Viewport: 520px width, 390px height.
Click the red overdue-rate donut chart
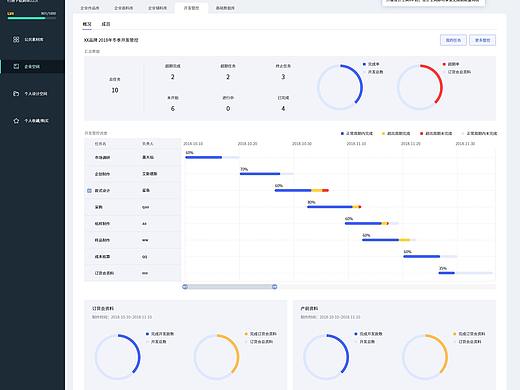420,87
